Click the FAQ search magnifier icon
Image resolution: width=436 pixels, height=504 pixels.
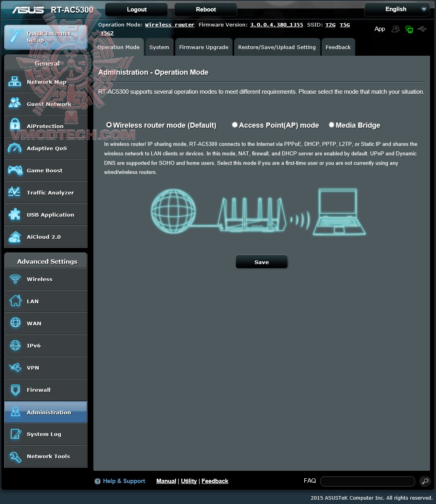pos(425,481)
